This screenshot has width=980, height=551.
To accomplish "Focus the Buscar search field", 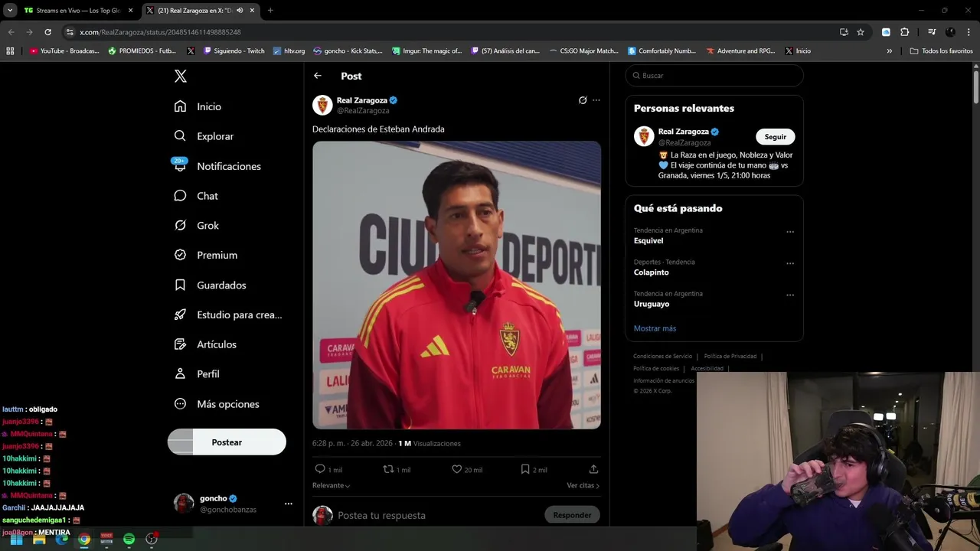I will pyautogui.click(x=714, y=76).
